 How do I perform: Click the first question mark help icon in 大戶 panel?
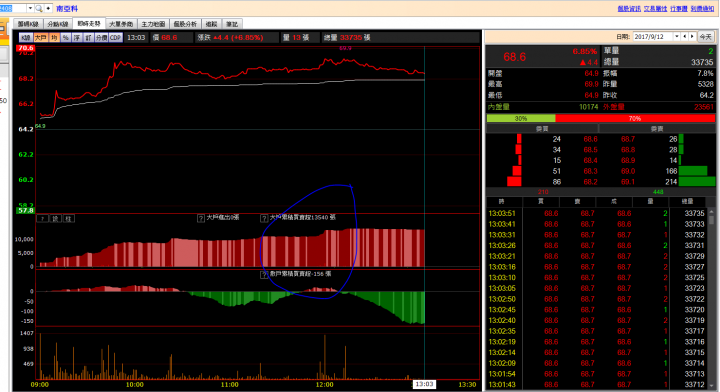42,218
